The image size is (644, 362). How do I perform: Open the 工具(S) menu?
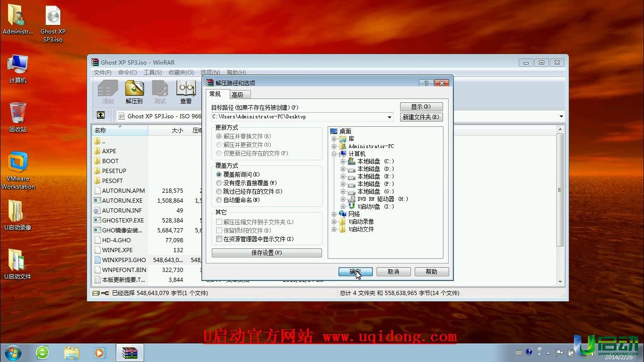153,73
